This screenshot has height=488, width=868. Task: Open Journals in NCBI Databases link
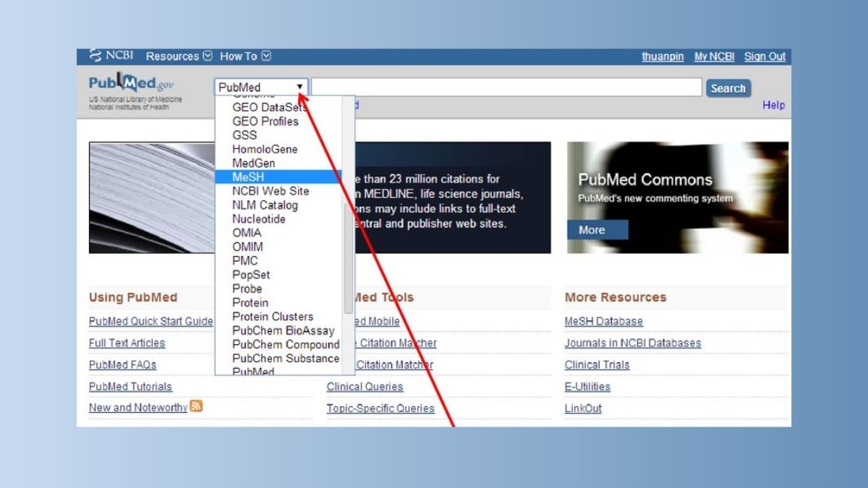point(633,343)
